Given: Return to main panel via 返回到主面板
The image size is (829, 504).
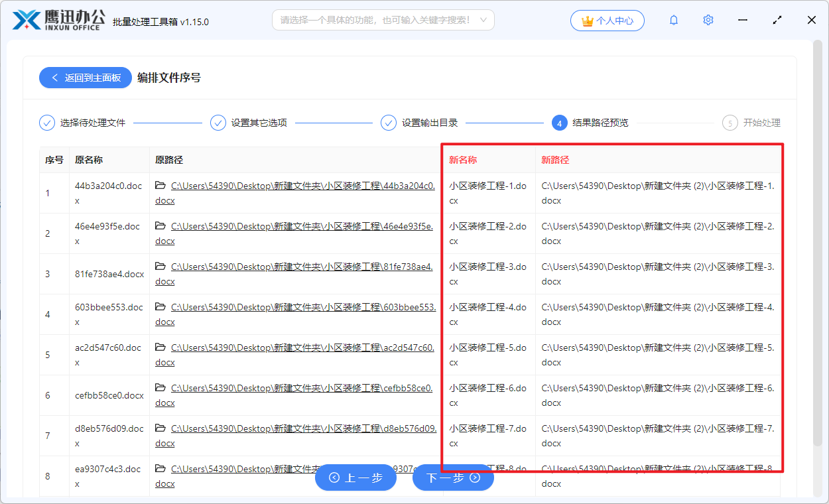Looking at the screenshot, I should [85, 78].
